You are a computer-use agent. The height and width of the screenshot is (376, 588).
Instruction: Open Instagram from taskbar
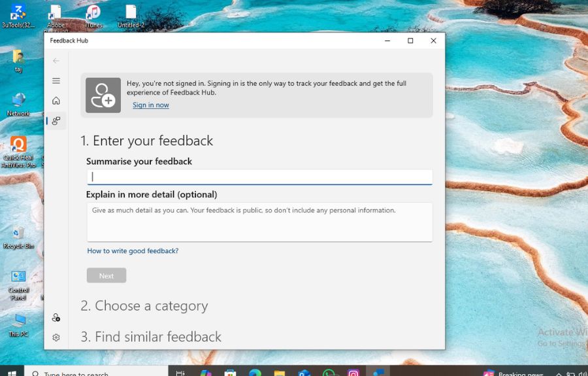click(353, 372)
